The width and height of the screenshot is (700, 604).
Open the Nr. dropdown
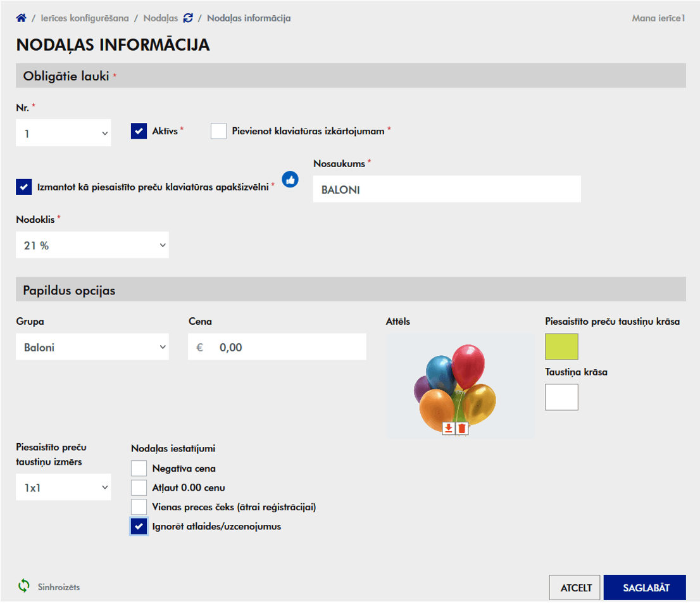click(63, 132)
